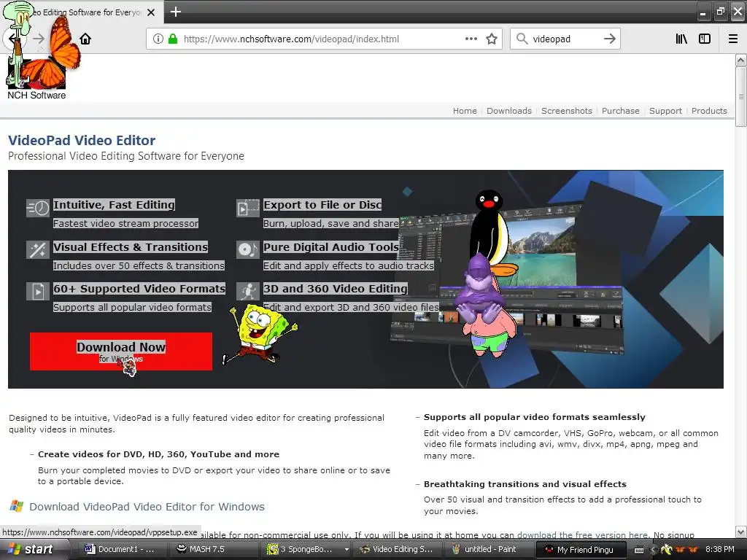This screenshot has height=560, width=747.
Task: Click the Intuitive, Fast Editing heading
Action: click(114, 205)
